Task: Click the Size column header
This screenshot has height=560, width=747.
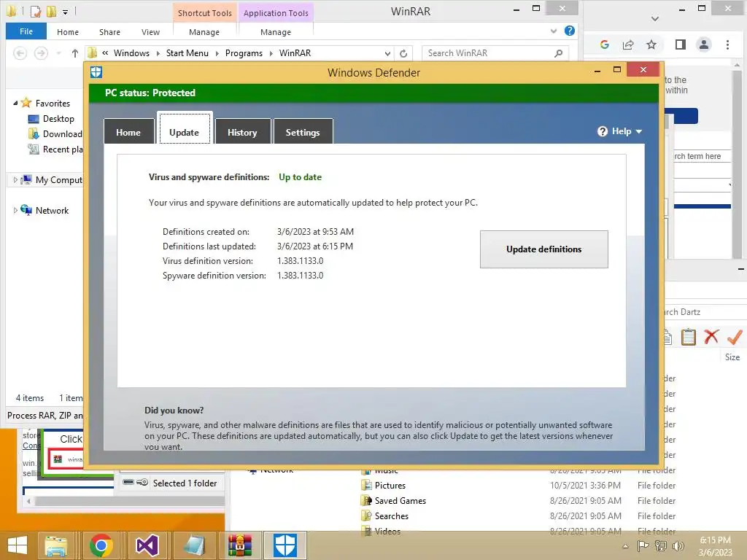Action: coord(732,357)
